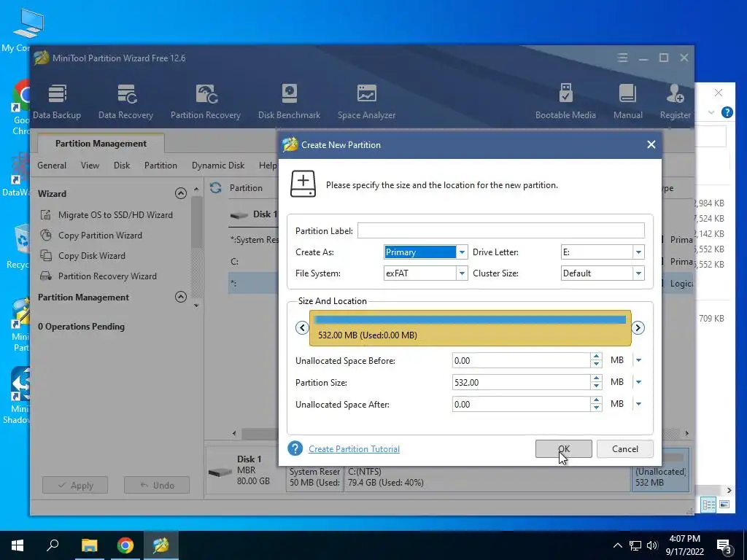Collapse the Partition Management sidebar section
This screenshot has width=747, height=560.
click(181, 297)
